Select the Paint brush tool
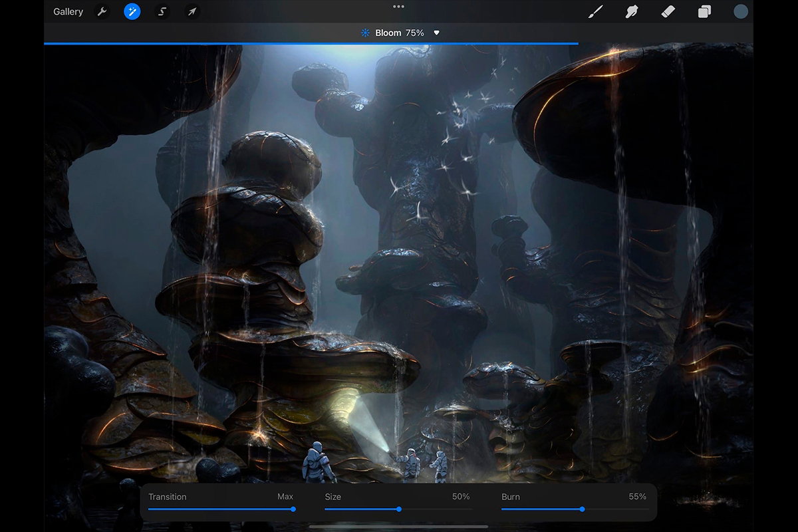This screenshot has width=798, height=532. pos(595,11)
